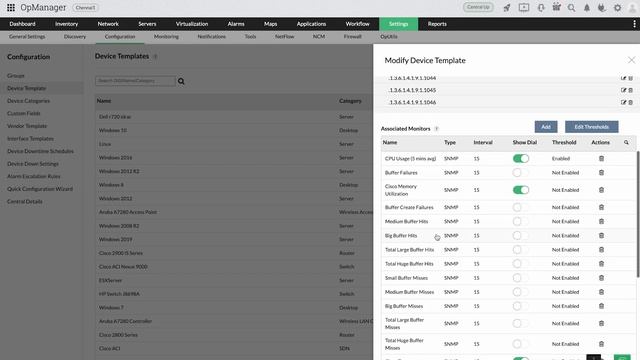Open Interface Templates in Configuration sidebar
640x360 pixels.
point(30,139)
